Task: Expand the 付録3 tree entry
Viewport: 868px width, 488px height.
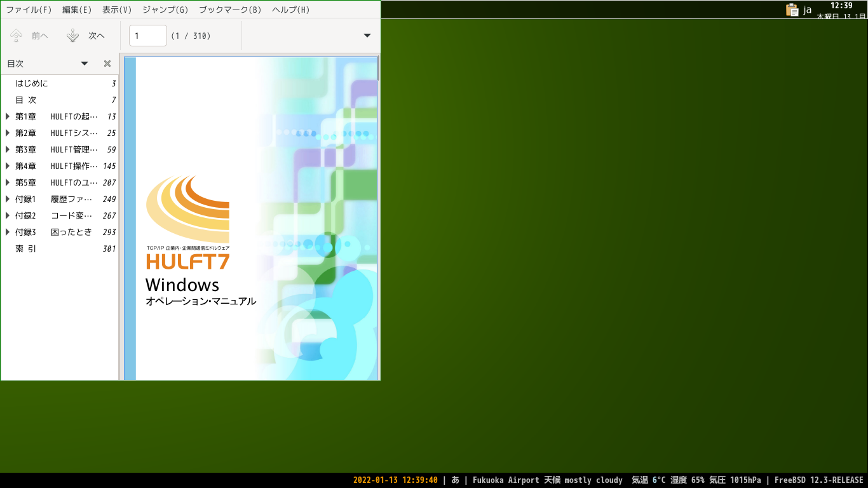Action: coord(8,232)
